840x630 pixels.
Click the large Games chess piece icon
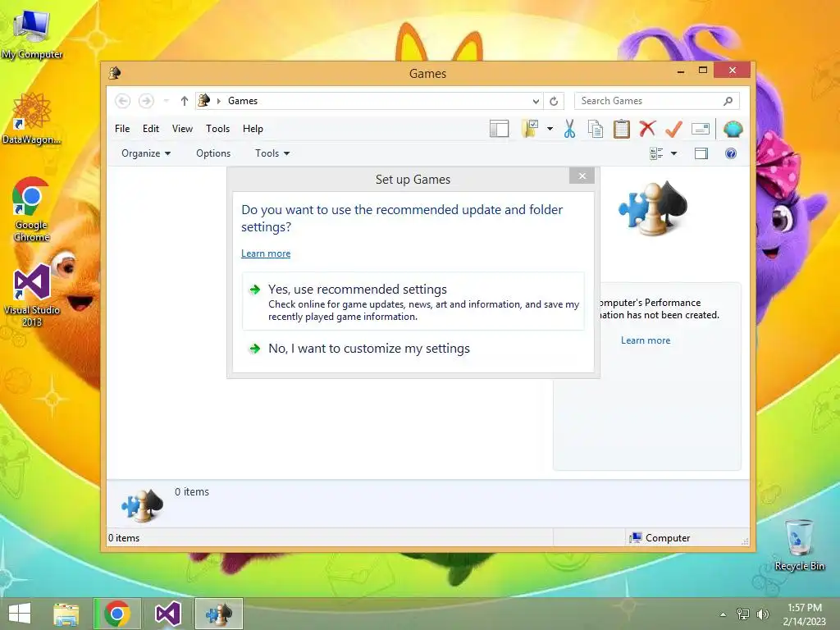click(652, 208)
